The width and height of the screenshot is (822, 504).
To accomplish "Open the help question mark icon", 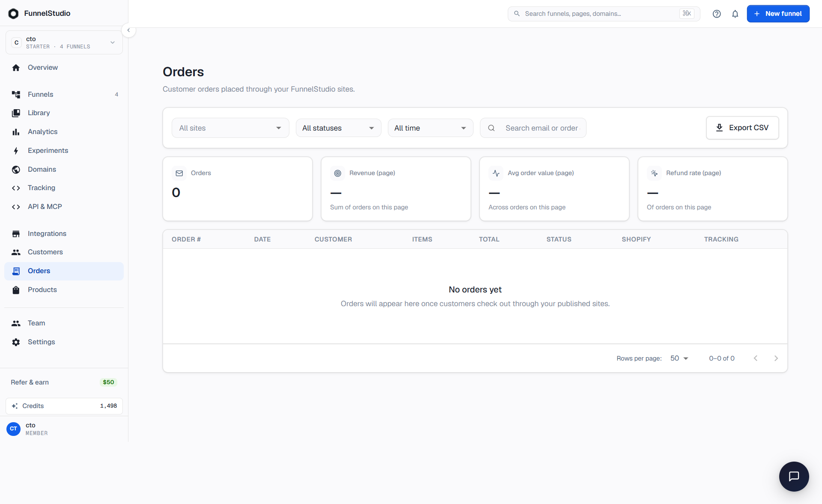I will (717, 14).
